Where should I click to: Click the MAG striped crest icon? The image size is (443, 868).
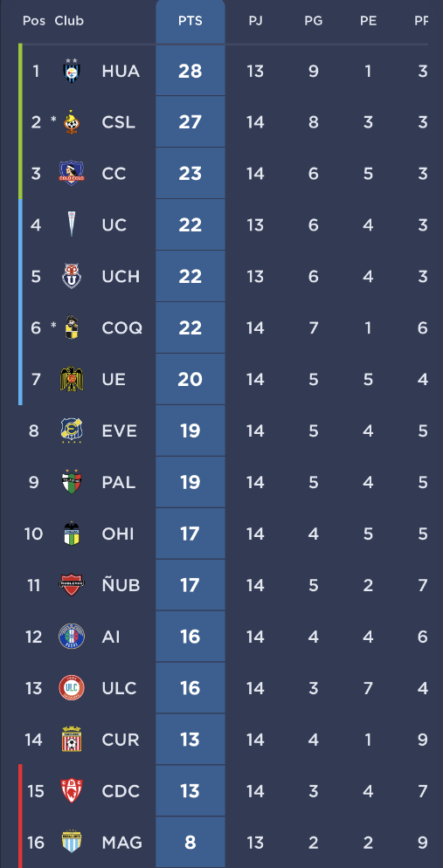pos(72,842)
